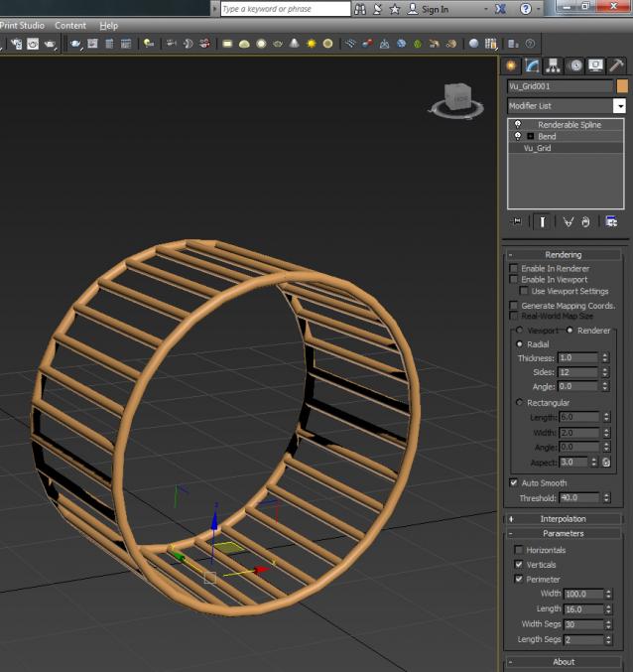Collapse the Rendering rollout
The height and width of the screenshot is (672, 633).
click(x=563, y=255)
